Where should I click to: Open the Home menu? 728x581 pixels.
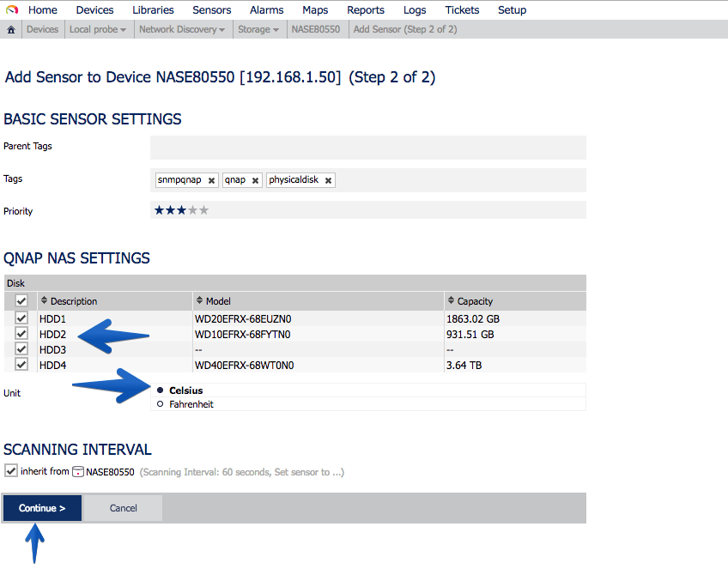point(43,9)
